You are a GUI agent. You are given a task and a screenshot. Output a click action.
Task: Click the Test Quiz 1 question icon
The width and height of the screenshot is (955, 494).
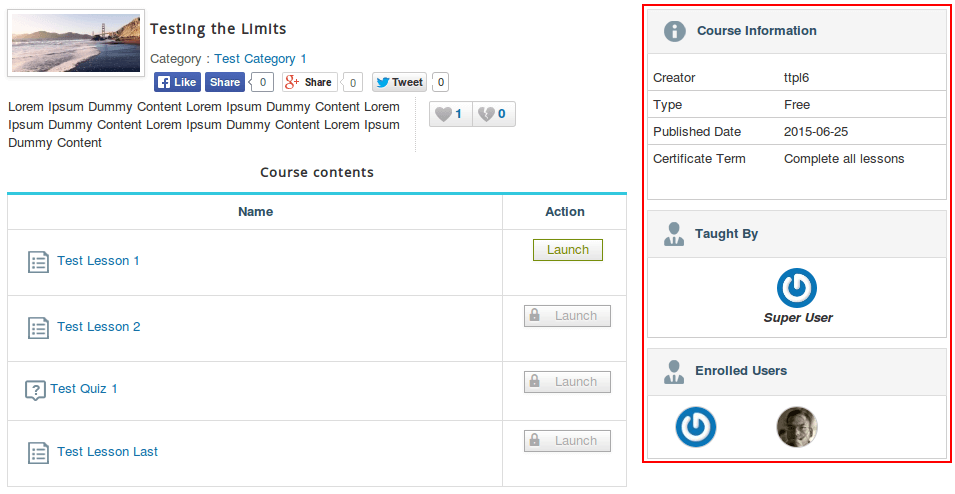click(35, 390)
